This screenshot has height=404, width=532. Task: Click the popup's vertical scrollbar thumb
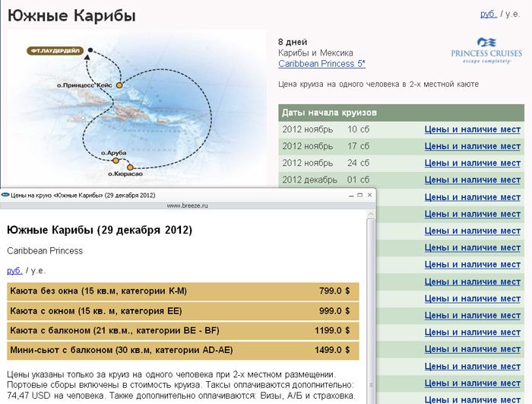click(x=371, y=311)
